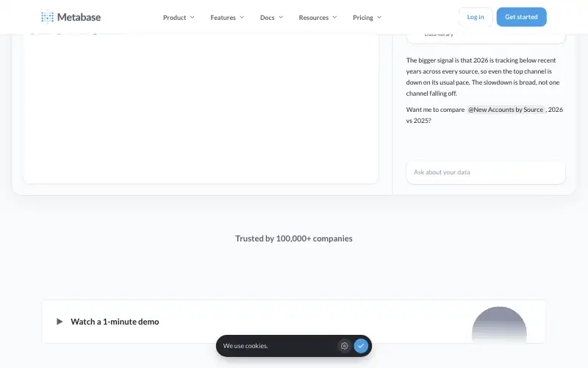Viewport: 588px width, 368px height.
Task: Focus the Ask about your data field
Action: [486, 172]
